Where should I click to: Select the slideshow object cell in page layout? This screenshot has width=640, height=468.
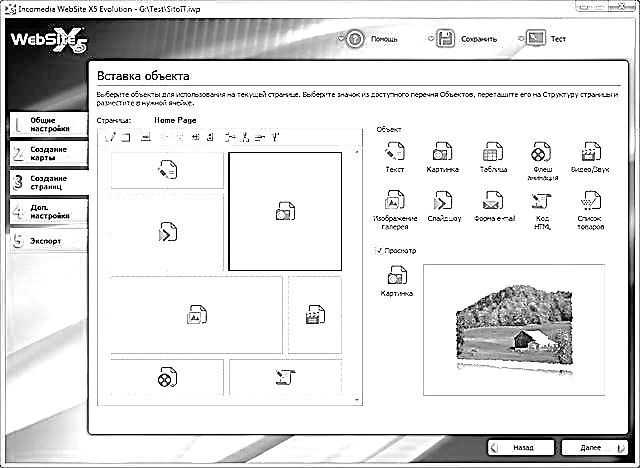click(167, 232)
